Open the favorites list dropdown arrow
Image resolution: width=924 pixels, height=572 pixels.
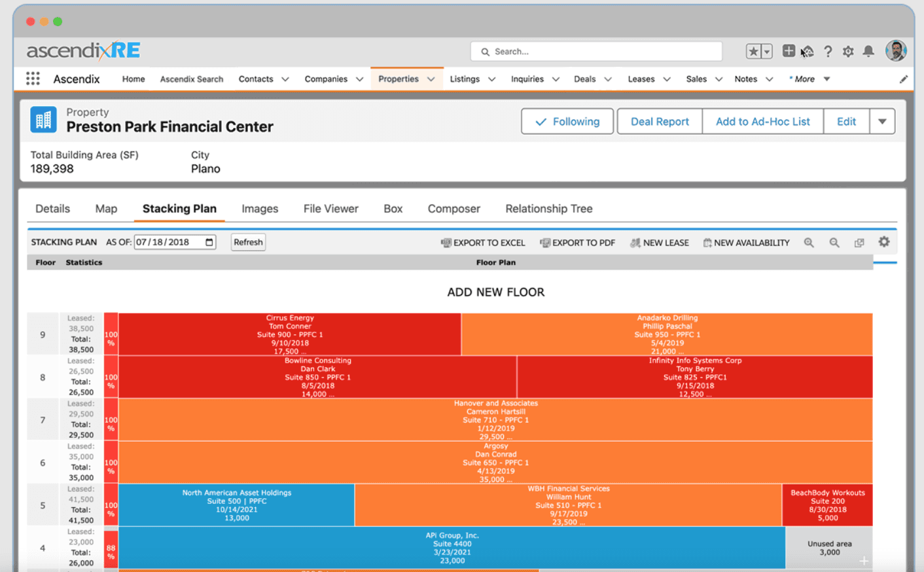coord(767,51)
